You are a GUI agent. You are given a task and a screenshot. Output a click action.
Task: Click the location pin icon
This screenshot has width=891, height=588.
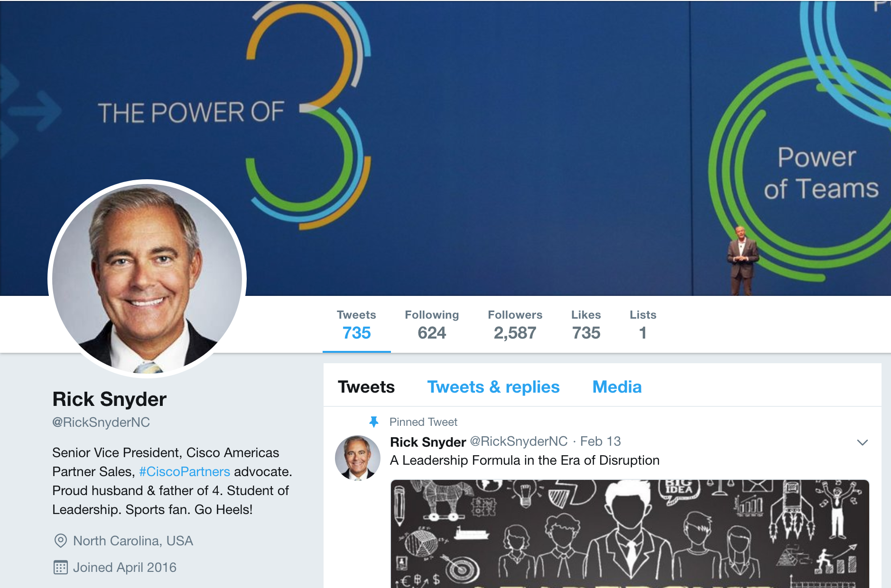pyautogui.click(x=61, y=541)
